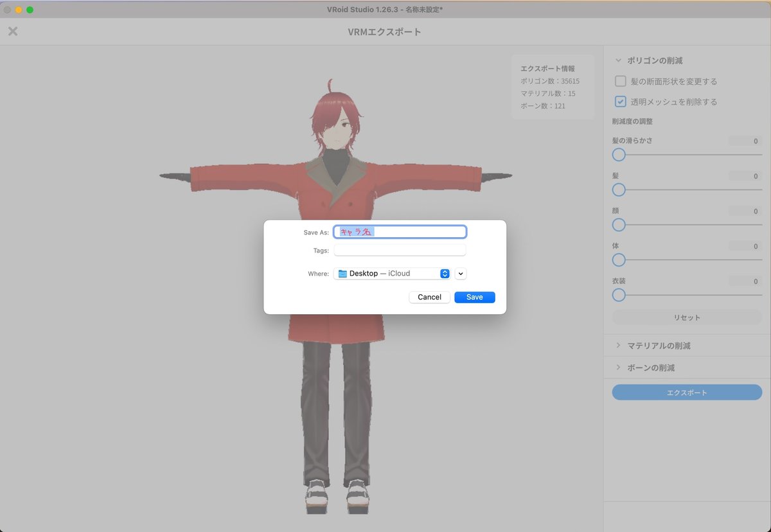Cancel the save dialog

(429, 297)
